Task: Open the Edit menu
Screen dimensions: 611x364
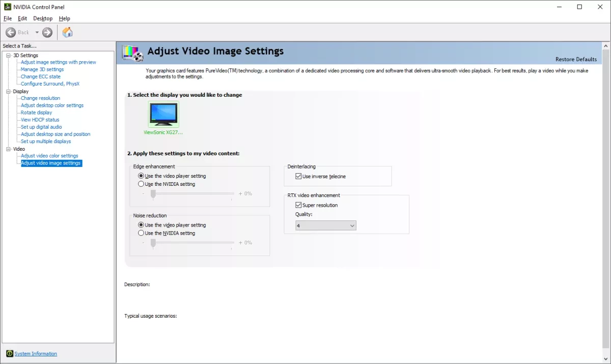Action: coord(22,18)
